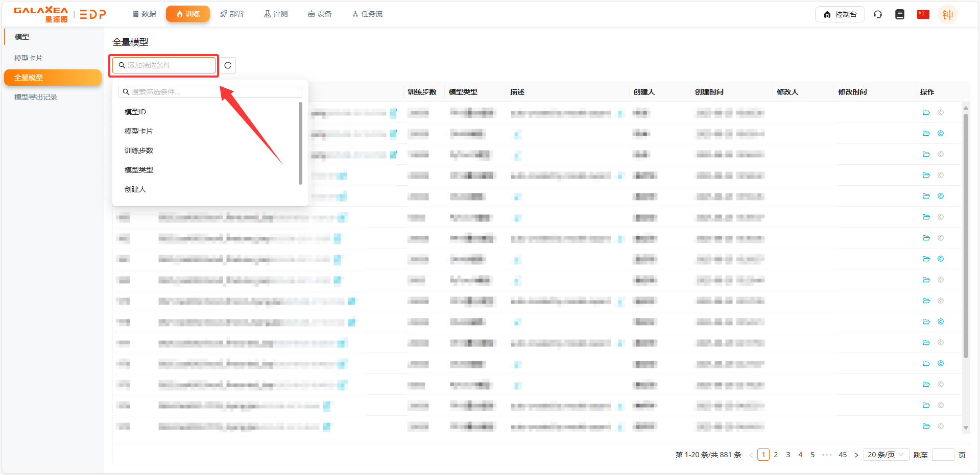Click the folder icon in the first table row
980x475 pixels.
click(926, 113)
